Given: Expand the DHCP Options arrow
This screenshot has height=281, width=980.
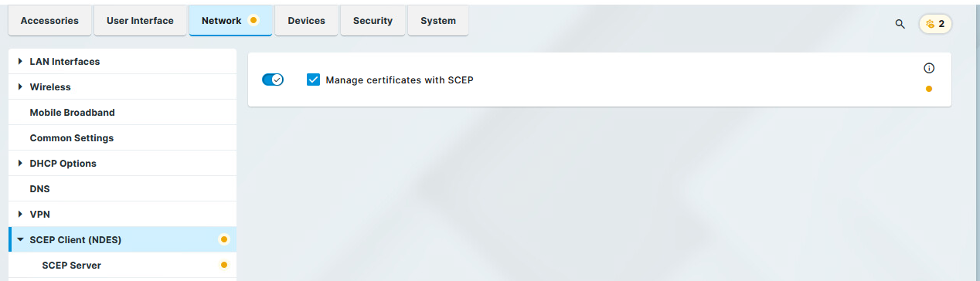Looking at the screenshot, I should [x=20, y=163].
